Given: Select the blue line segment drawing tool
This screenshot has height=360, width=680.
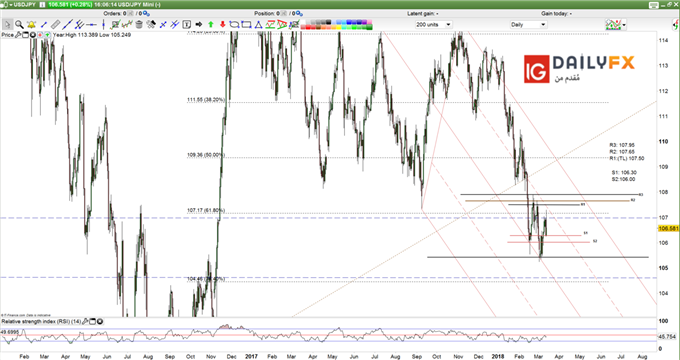Looking at the screenshot, I should pyautogui.click(x=44, y=24).
